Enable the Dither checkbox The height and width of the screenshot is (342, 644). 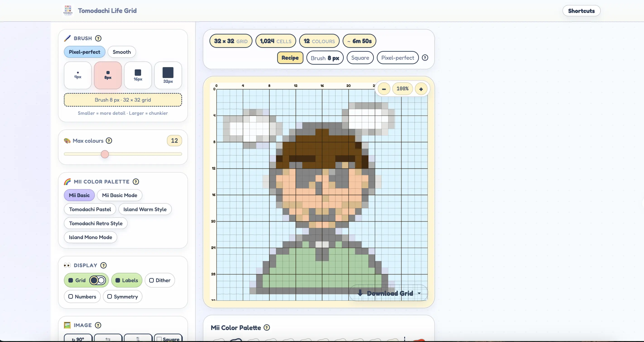pyautogui.click(x=151, y=280)
